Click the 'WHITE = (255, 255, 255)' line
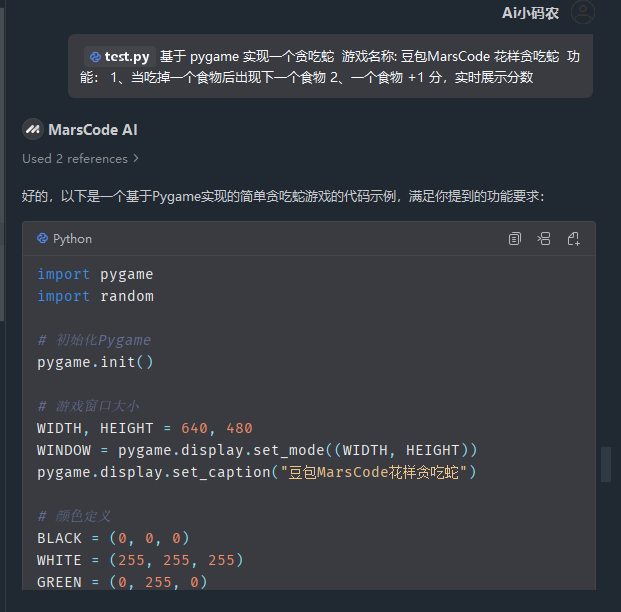 140,561
